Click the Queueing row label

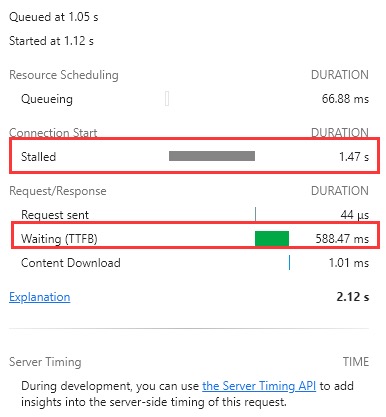[47, 99]
